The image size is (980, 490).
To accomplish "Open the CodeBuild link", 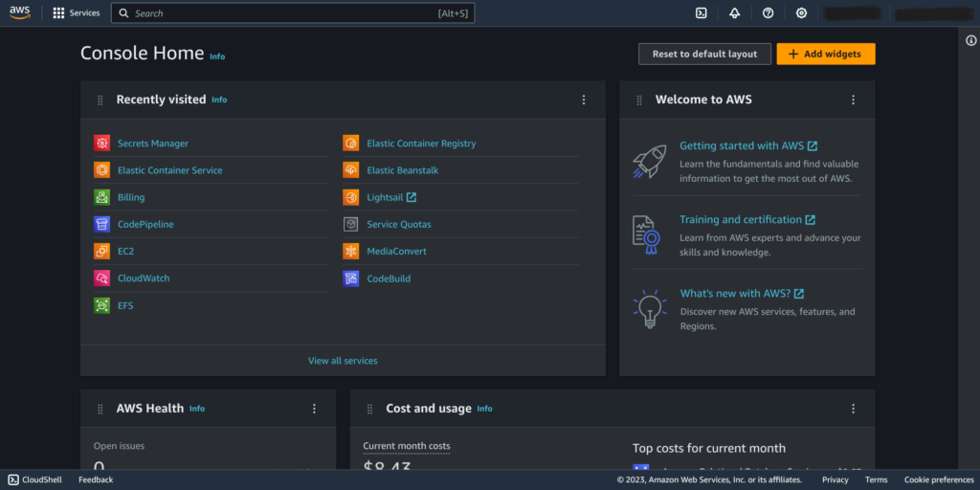I will coord(389,278).
